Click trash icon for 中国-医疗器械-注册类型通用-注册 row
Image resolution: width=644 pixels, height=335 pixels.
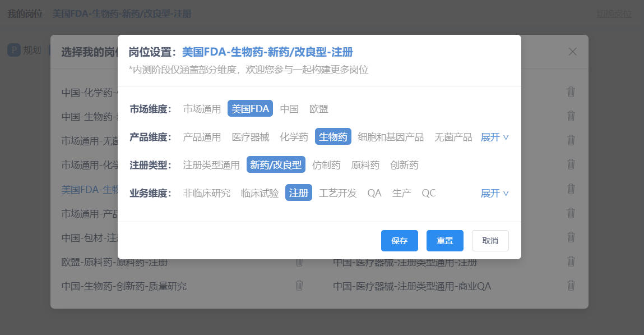coord(571,261)
